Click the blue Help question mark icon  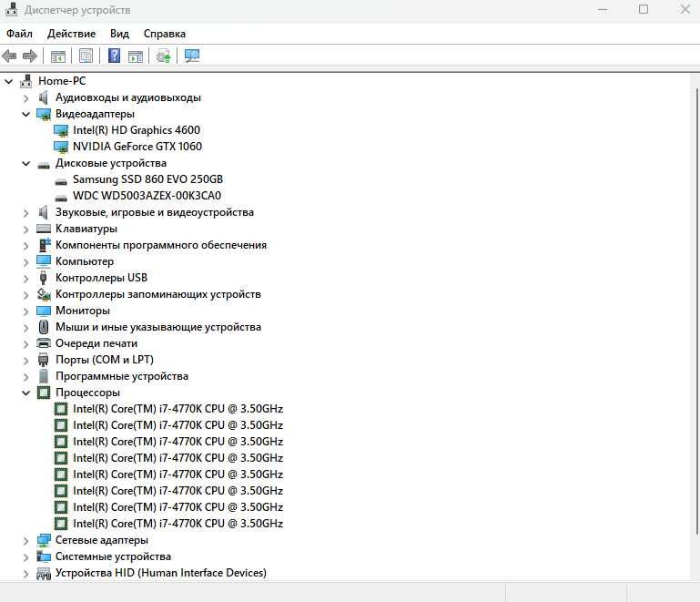click(115, 56)
